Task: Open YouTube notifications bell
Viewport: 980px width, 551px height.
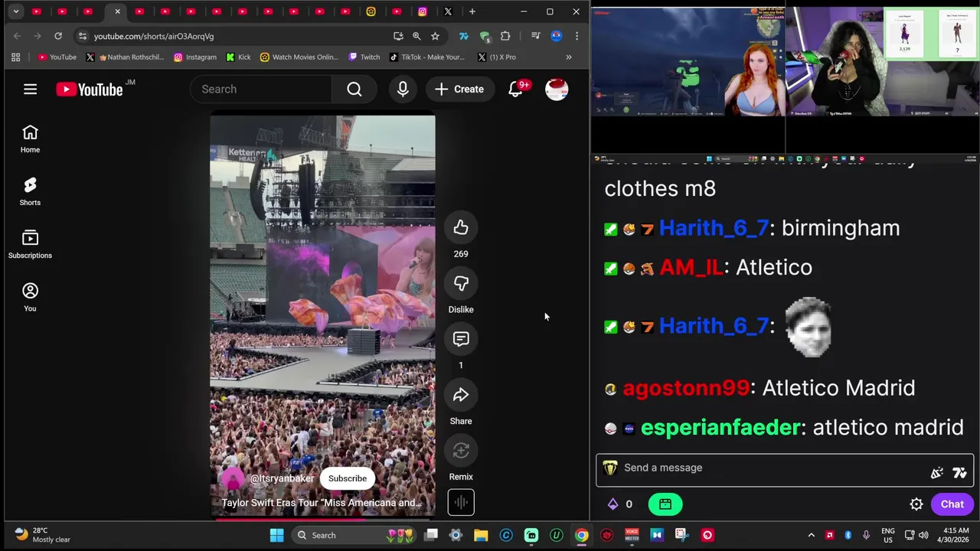Action: 517,90
